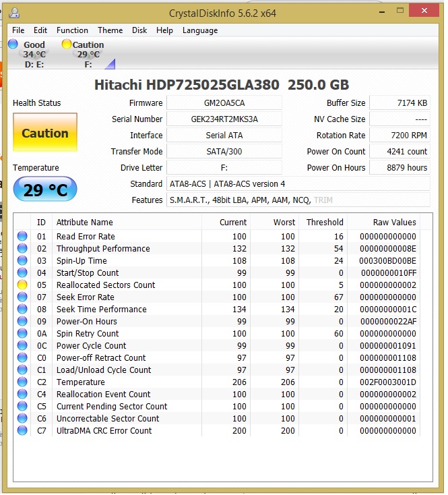Minimize the CrystalDiskInfo window
Screen dimensions: 448x495
point(382,11)
